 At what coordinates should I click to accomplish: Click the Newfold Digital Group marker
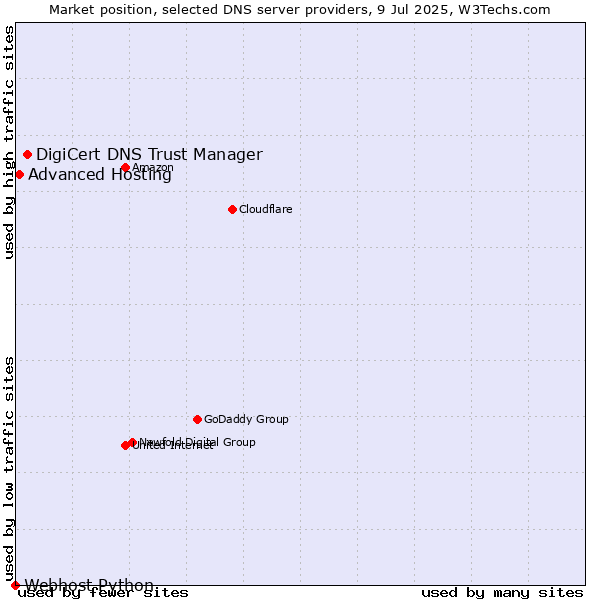[133, 443]
